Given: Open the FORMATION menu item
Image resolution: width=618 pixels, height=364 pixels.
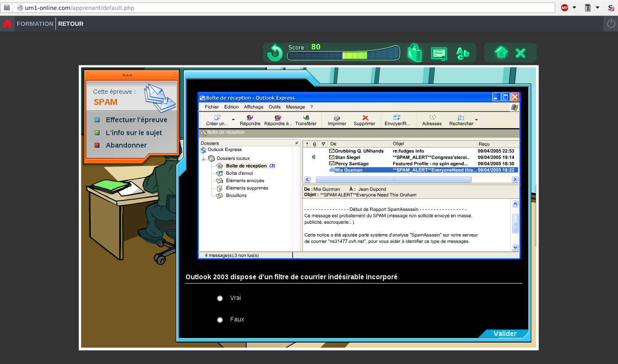Looking at the screenshot, I should pos(35,24).
